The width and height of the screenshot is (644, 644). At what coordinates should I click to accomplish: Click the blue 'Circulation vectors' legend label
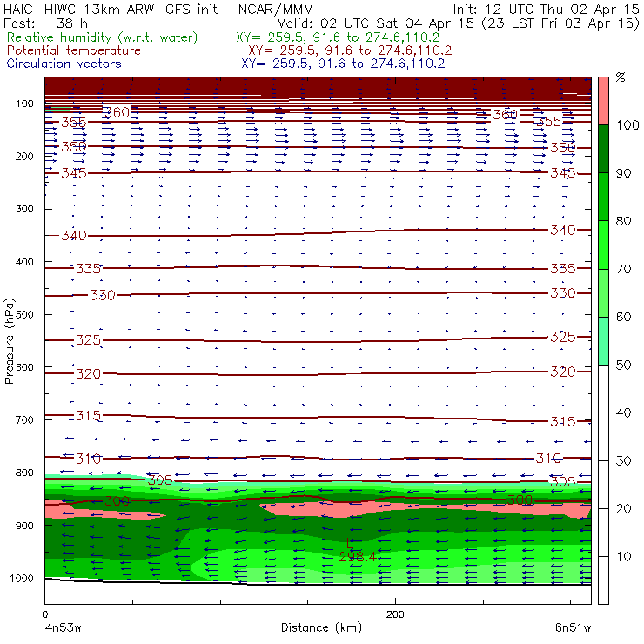tap(64, 64)
